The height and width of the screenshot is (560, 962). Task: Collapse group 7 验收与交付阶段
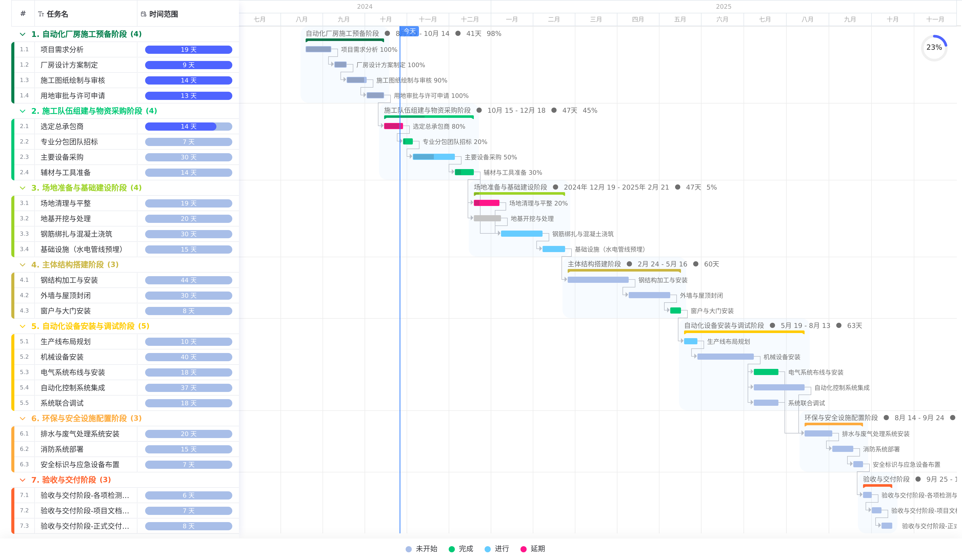tap(23, 480)
